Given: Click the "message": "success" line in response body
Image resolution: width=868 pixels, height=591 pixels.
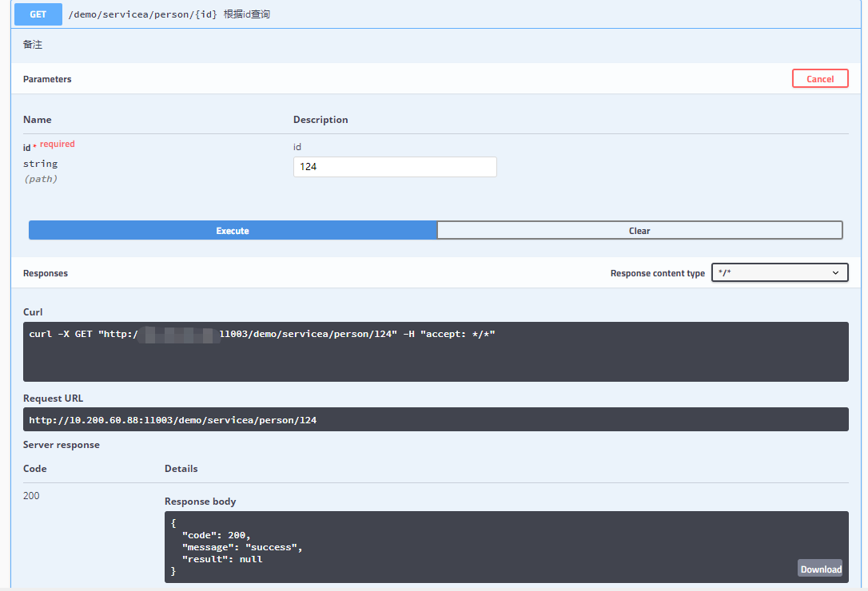Looking at the screenshot, I should (242, 547).
